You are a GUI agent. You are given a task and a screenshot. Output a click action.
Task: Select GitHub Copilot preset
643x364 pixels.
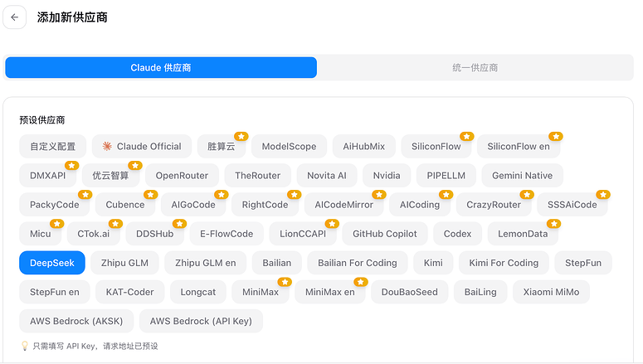[x=385, y=234]
